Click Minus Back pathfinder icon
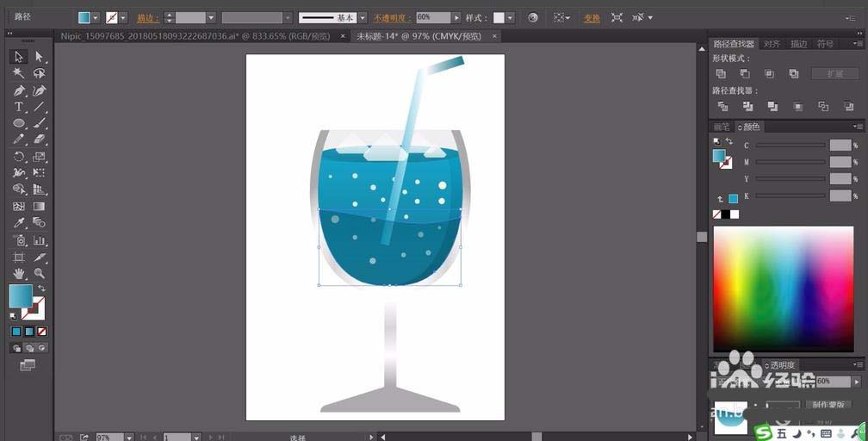This screenshot has height=441, width=868. point(849,106)
